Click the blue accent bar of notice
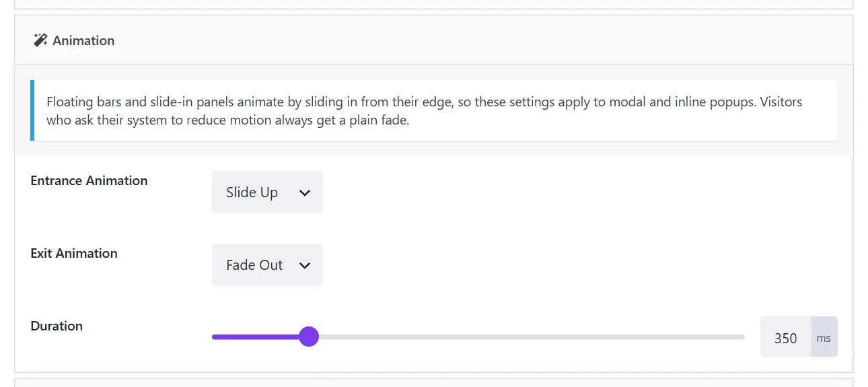 (x=32, y=110)
